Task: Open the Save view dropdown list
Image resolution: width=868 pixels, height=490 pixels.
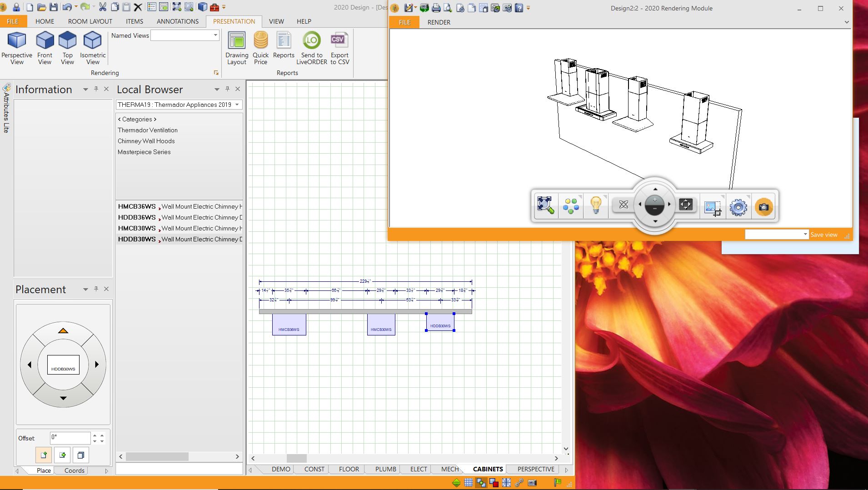Action: 805,235
